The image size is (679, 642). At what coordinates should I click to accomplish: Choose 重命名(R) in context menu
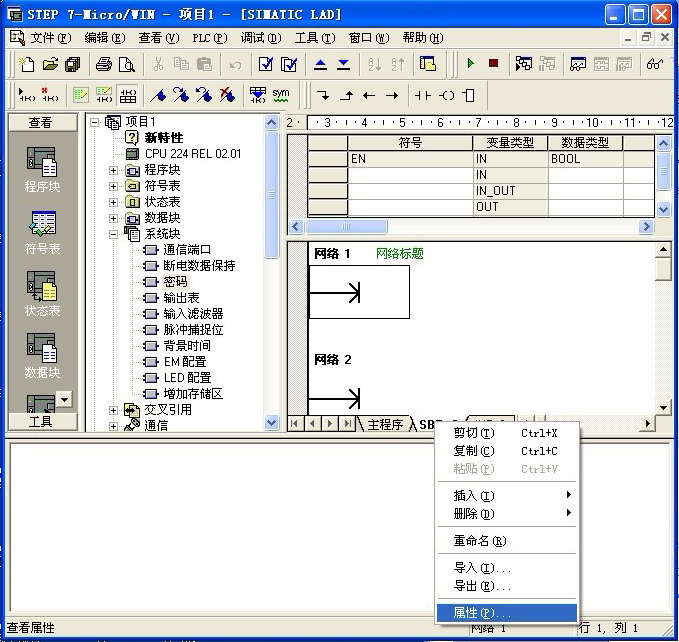coord(507,541)
